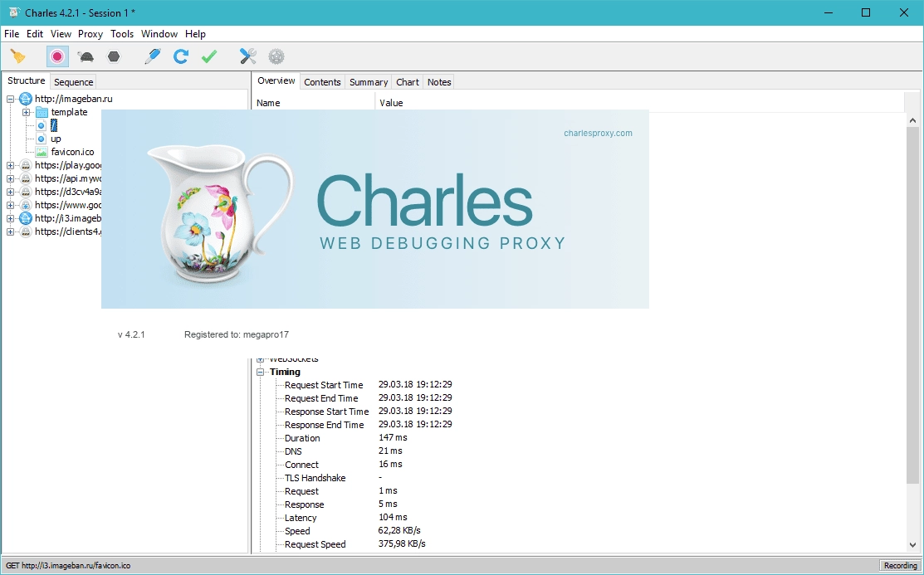
Task: Click the https://play.goo... host lock icon
Action: [26, 166]
